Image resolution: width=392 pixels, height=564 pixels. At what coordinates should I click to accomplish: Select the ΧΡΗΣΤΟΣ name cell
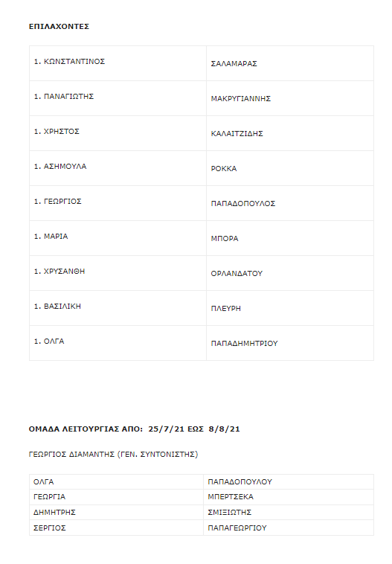click(118, 133)
